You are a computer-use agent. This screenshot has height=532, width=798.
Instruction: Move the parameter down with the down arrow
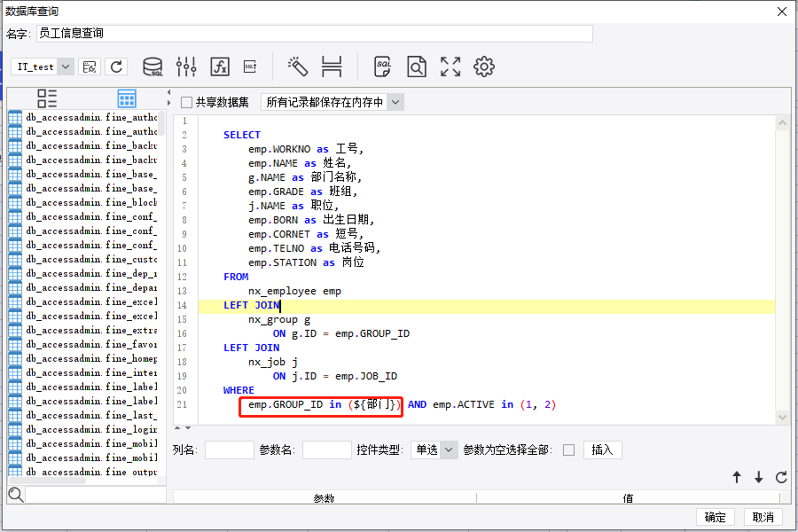click(x=759, y=477)
